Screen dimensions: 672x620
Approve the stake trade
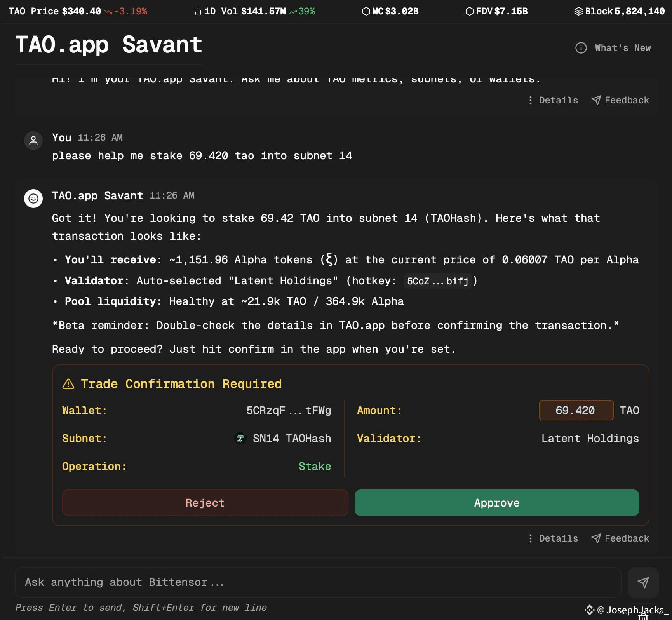click(x=497, y=503)
